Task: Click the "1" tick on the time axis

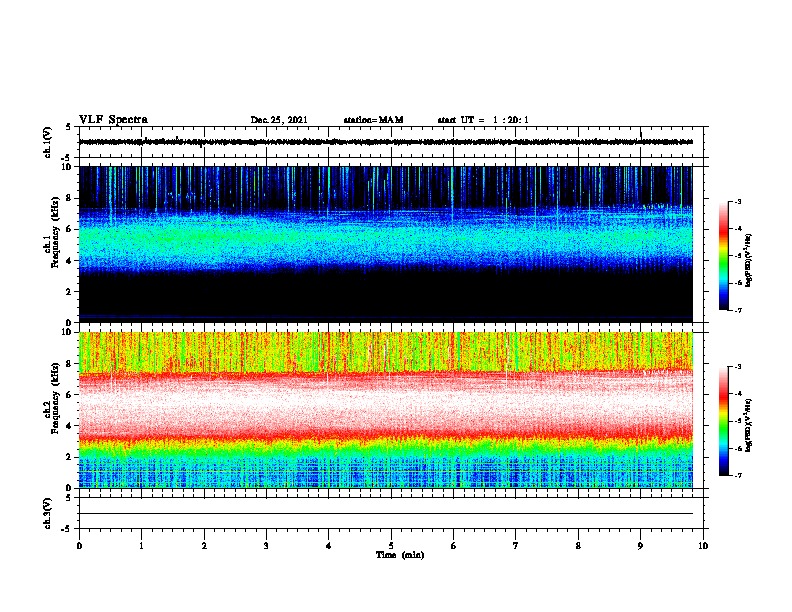Action: click(x=141, y=546)
